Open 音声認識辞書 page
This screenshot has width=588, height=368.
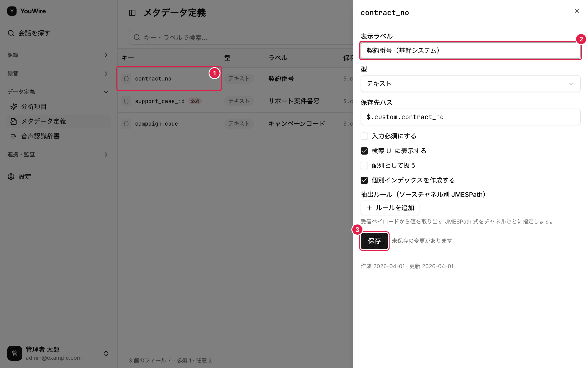click(x=58, y=136)
